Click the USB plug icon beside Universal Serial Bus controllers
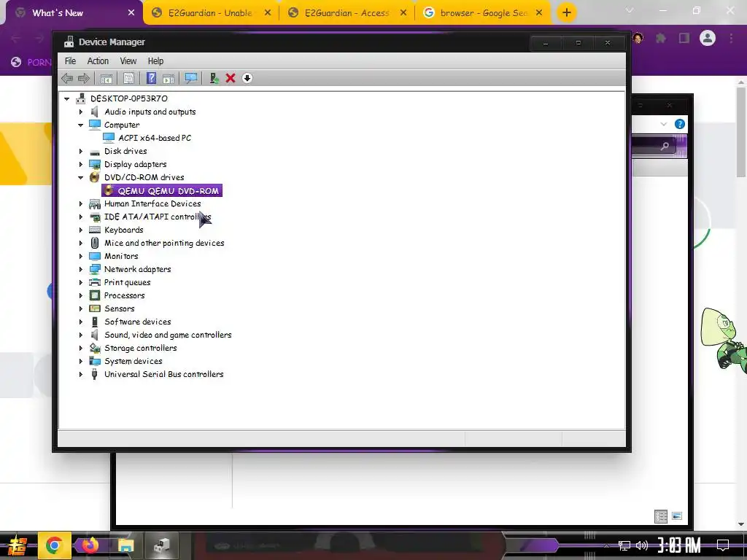The height and width of the screenshot is (560, 747). [95, 374]
